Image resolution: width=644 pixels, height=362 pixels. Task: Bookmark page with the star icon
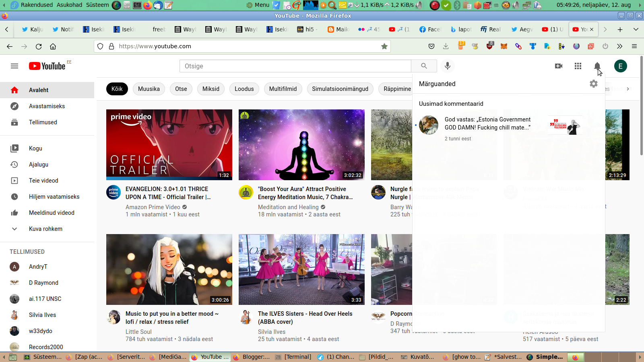384,46
